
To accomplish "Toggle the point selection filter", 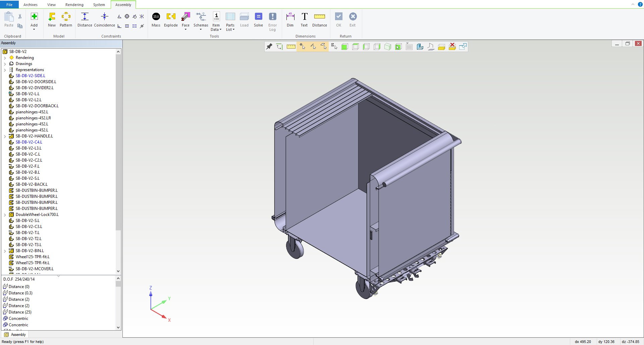I will (302, 47).
